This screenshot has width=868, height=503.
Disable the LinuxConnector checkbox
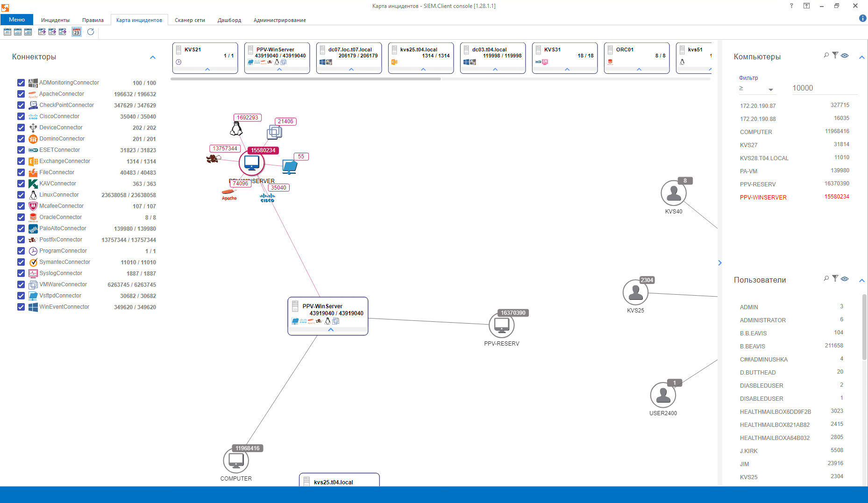21,195
